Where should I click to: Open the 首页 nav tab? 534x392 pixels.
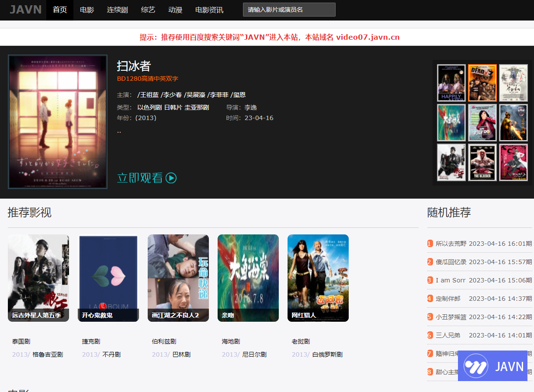pos(60,10)
